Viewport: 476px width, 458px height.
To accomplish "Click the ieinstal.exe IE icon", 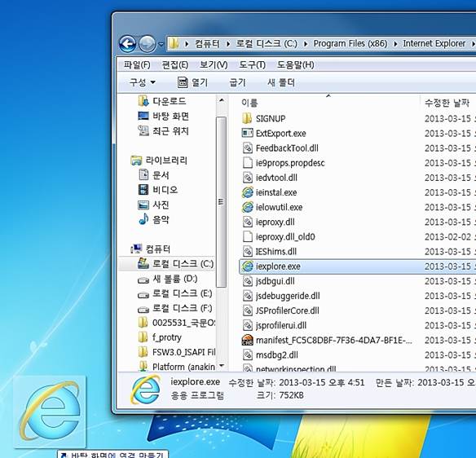I will pos(248,192).
